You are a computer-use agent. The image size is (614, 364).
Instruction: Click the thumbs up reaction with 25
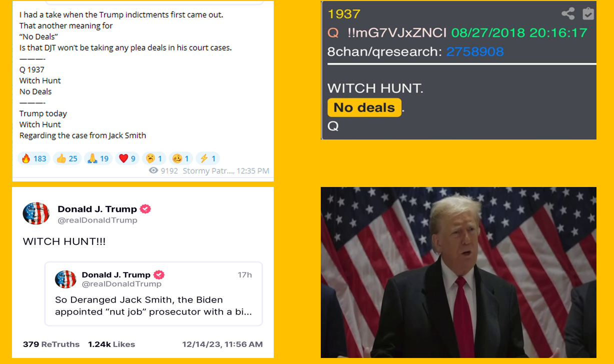coord(67,158)
